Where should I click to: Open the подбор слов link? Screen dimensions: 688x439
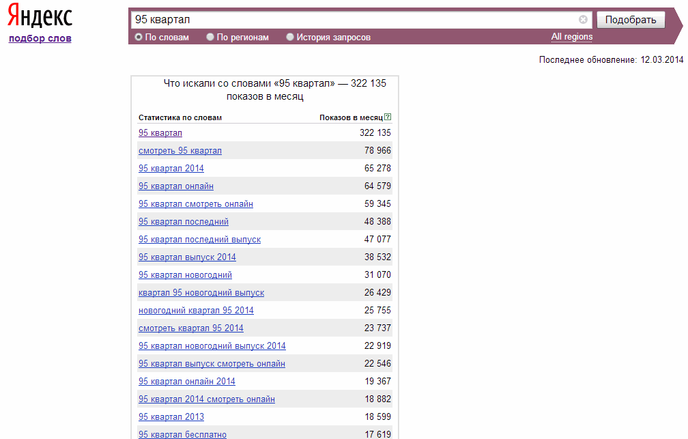[40, 38]
